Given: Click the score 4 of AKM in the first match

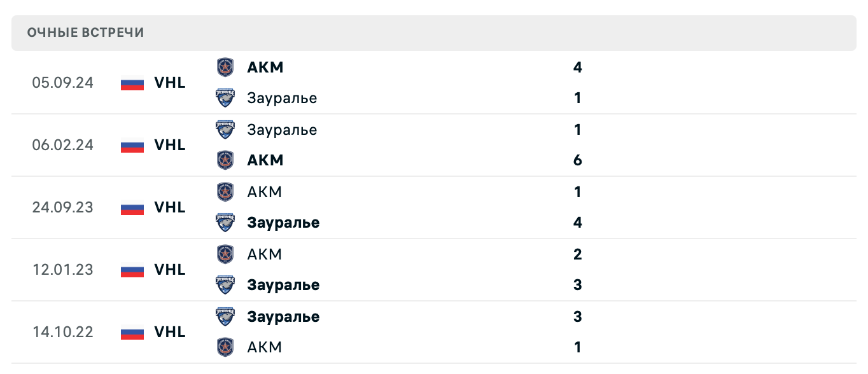Looking at the screenshot, I should pyautogui.click(x=577, y=67).
